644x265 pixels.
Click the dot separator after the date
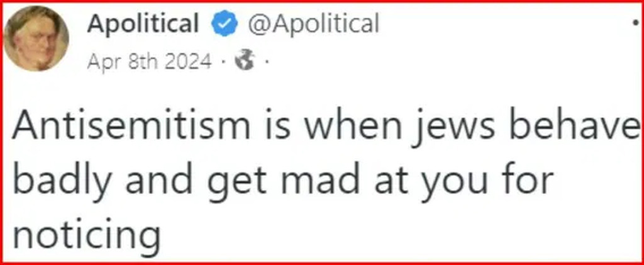pos(223,62)
